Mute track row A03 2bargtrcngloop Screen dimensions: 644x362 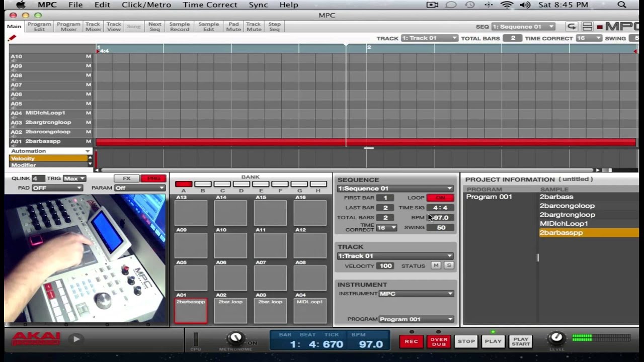click(x=88, y=122)
